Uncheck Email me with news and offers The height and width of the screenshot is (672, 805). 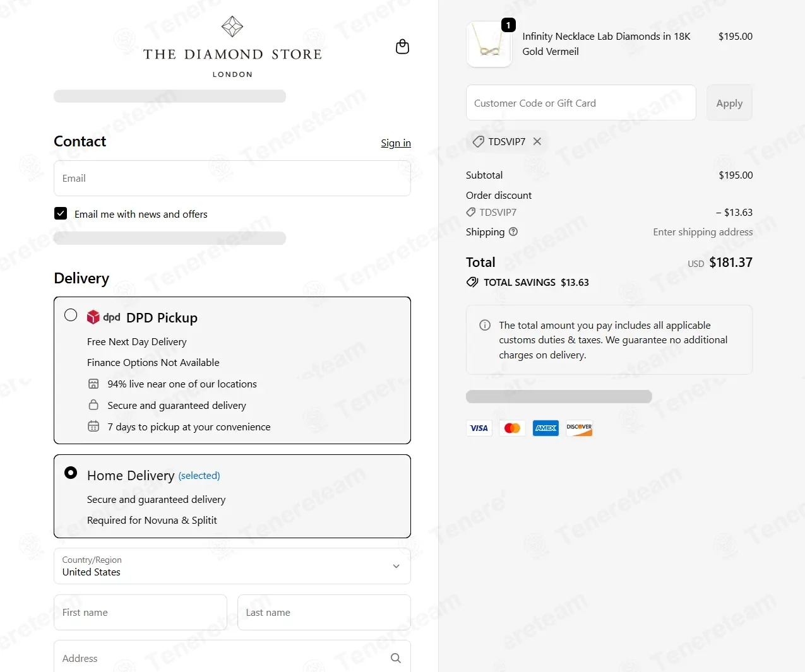61,214
